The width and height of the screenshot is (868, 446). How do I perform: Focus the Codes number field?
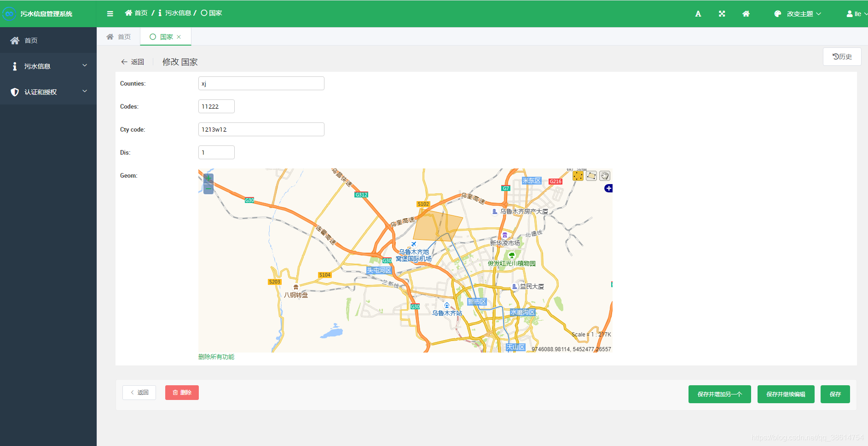(216, 106)
